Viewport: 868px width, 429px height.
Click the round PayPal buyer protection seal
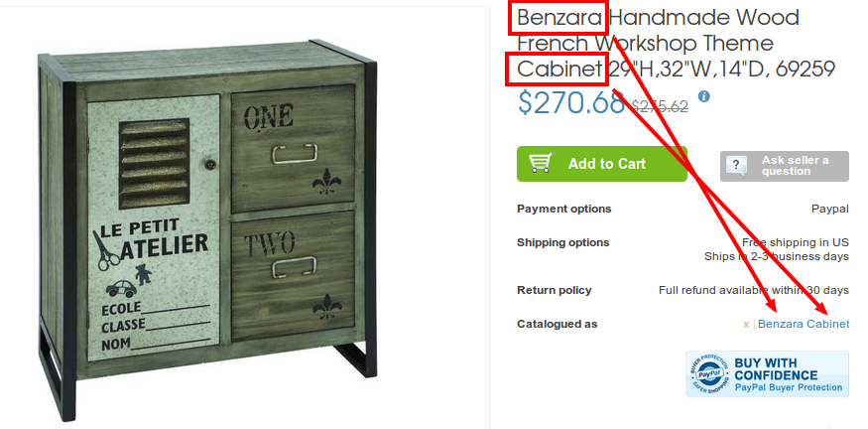click(x=708, y=373)
